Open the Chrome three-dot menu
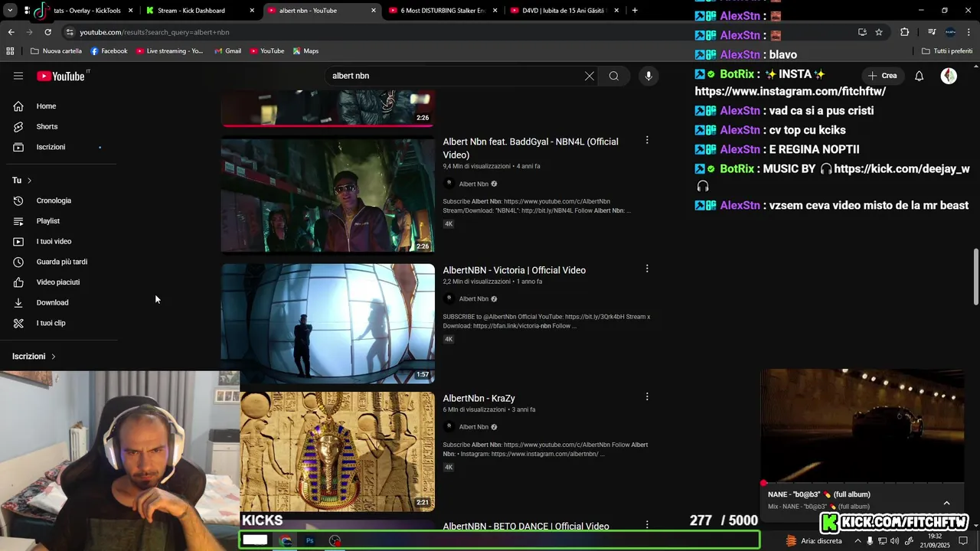Viewport: 980px width, 551px height. pos(969,32)
